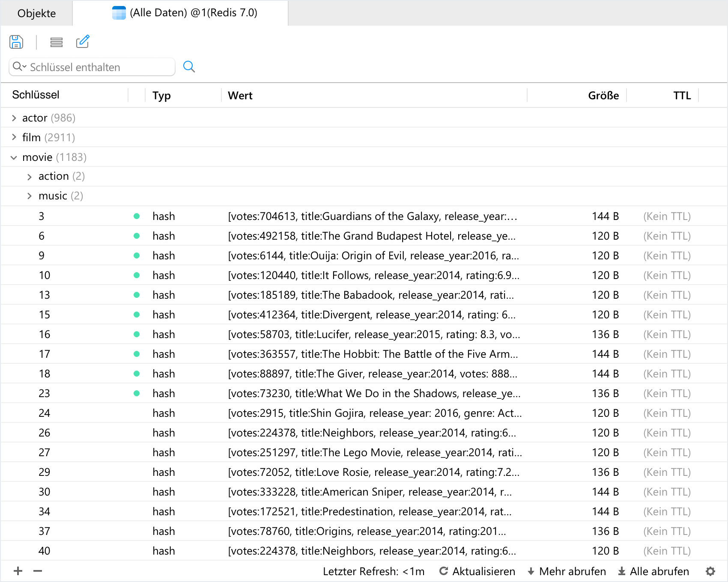This screenshot has height=582, width=728.
Task: Select key 30 row
Action: pos(364,492)
